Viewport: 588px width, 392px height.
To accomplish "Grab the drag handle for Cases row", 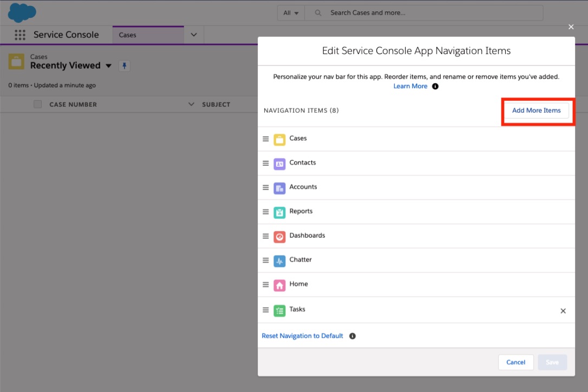I will (x=265, y=139).
